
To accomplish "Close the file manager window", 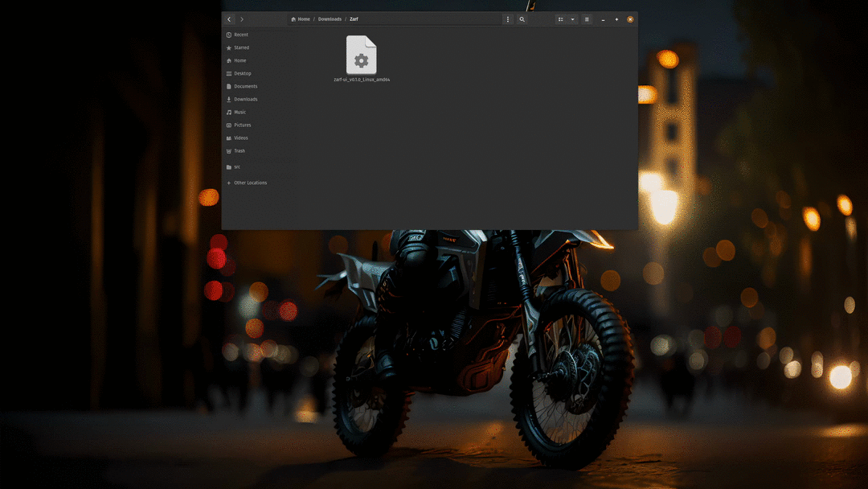I will (x=630, y=19).
